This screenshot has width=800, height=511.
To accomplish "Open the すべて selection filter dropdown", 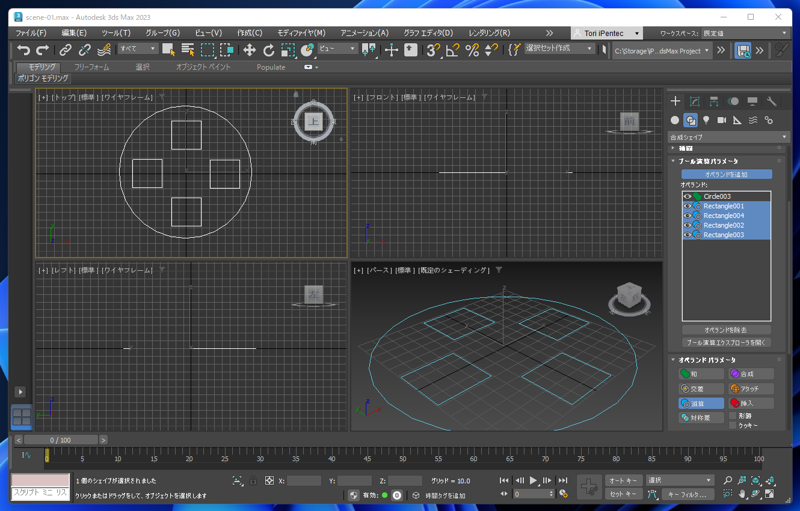I will [138, 48].
